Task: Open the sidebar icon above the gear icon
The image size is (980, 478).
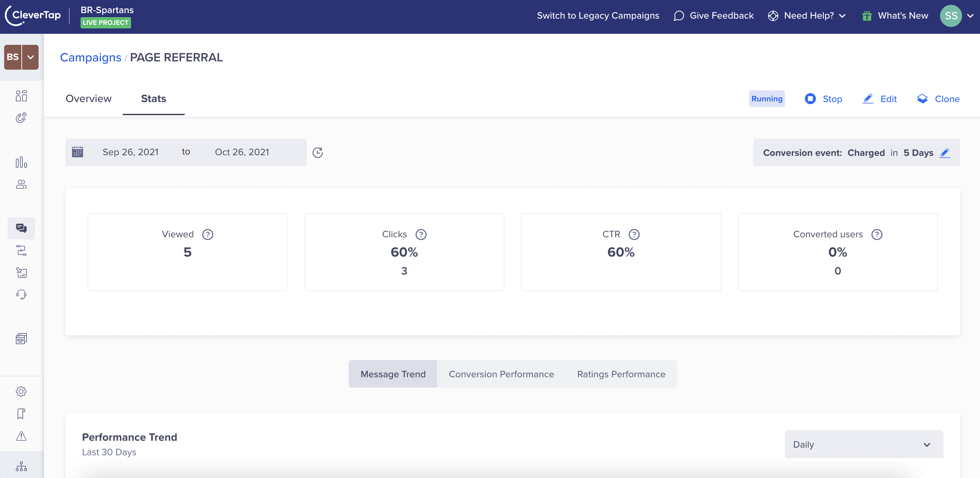Action: (21, 339)
